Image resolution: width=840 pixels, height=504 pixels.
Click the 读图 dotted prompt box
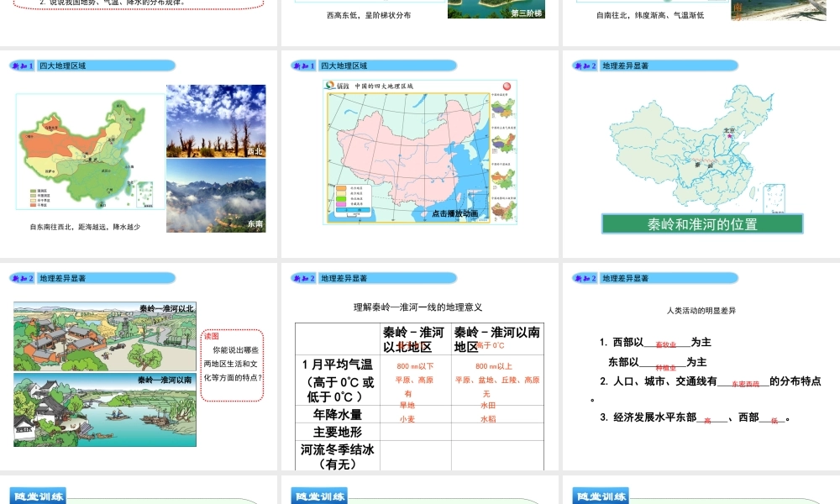click(232, 365)
